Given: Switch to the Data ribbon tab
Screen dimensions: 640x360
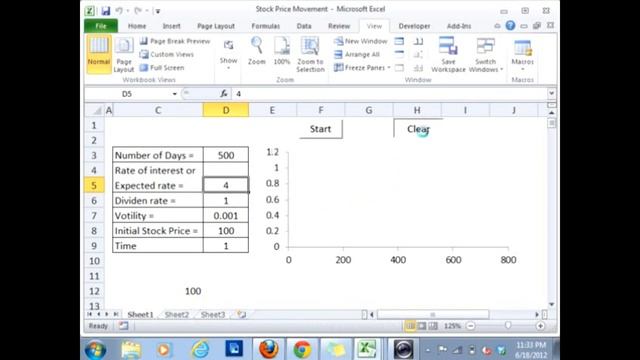Looking at the screenshot, I should (x=304, y=26).
